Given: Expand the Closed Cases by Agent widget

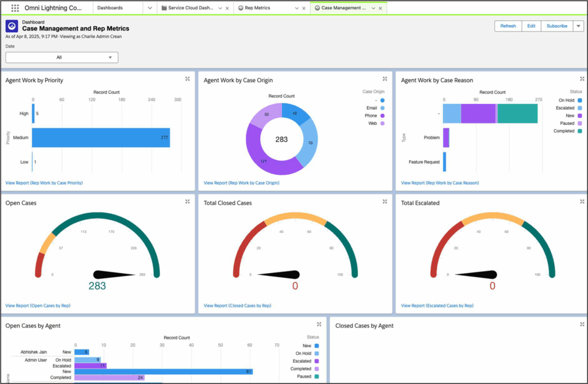Looking at the screenshot, I should click(582, 325).
